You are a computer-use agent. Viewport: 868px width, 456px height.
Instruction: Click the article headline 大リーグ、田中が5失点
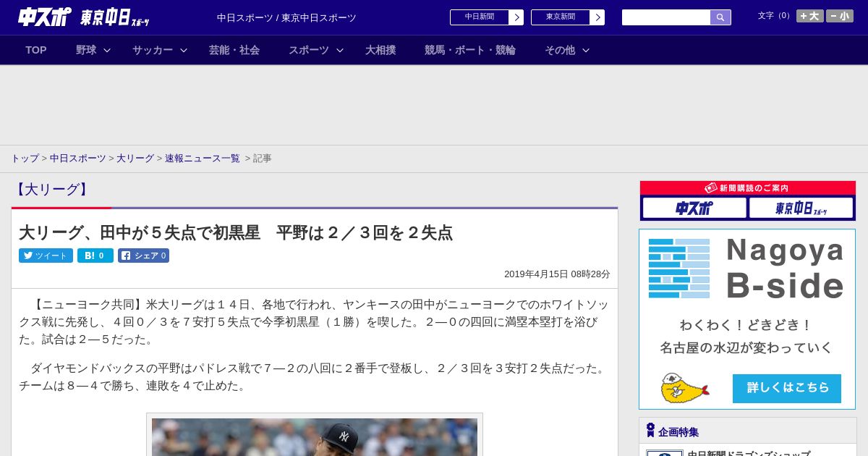coord(236,232)
